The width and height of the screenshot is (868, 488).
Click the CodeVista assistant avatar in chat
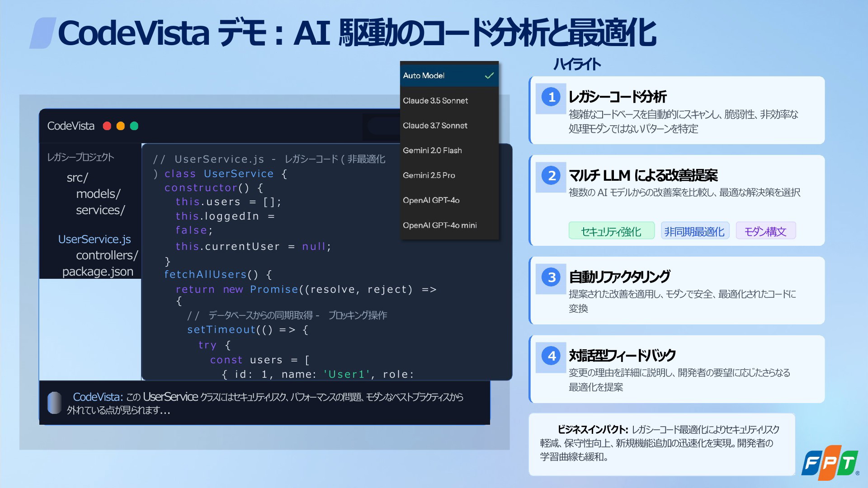click(54, 403)
